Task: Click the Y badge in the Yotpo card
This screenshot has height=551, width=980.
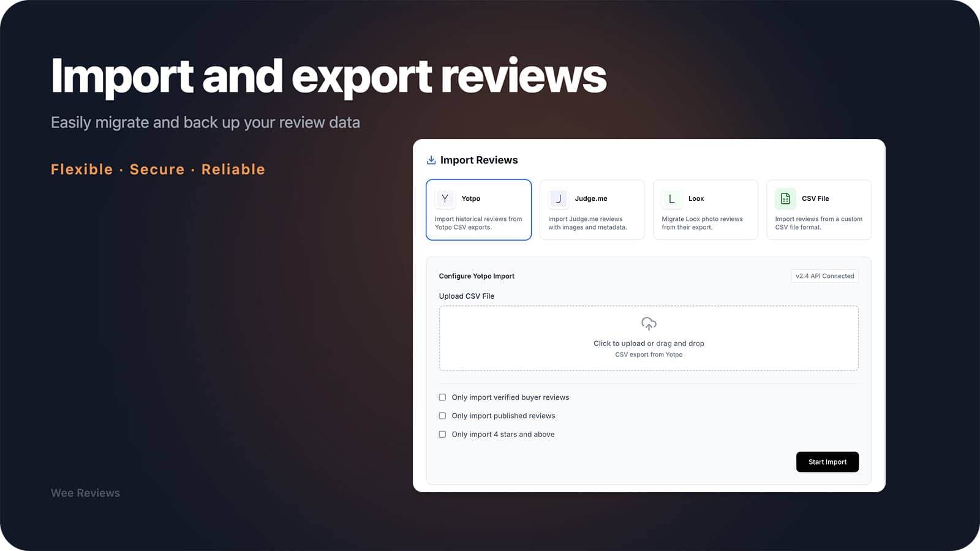Action: point(445,198)
